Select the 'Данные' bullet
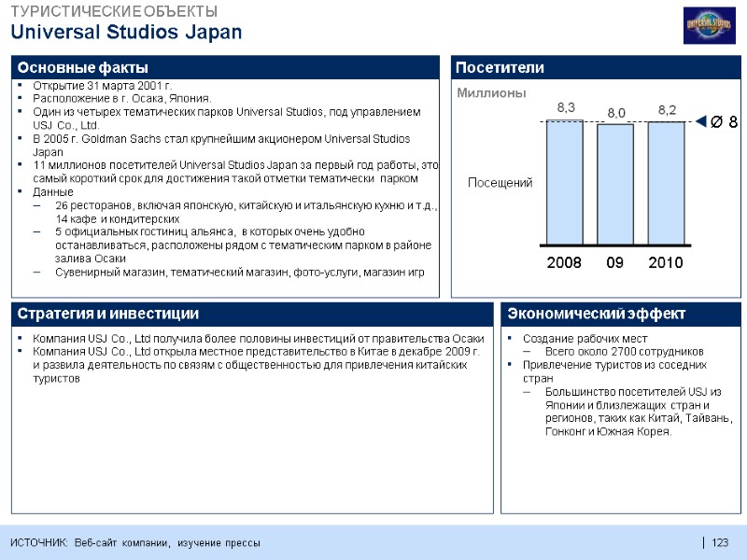 pyautogui.click(x=53, y=192)
